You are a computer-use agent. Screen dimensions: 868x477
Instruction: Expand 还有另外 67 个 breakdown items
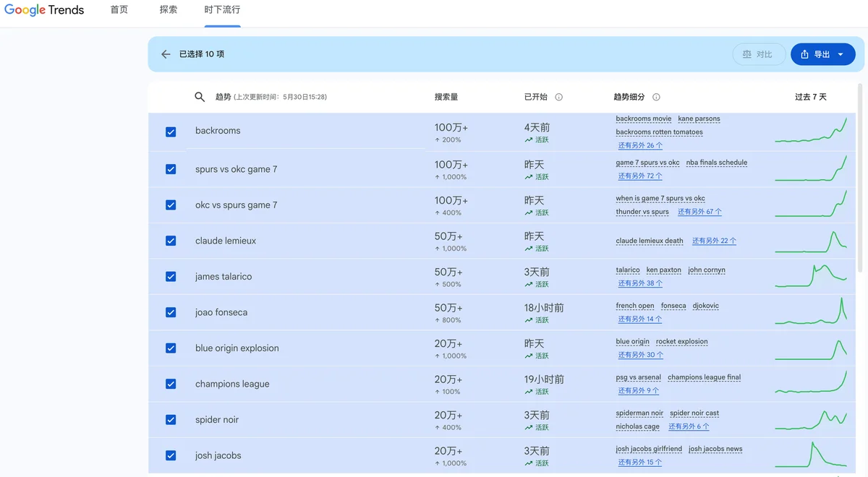coord(699,212)
